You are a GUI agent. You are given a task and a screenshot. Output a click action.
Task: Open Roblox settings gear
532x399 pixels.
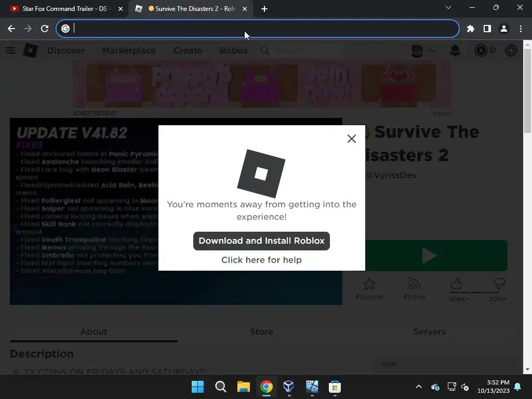[511, 50]
